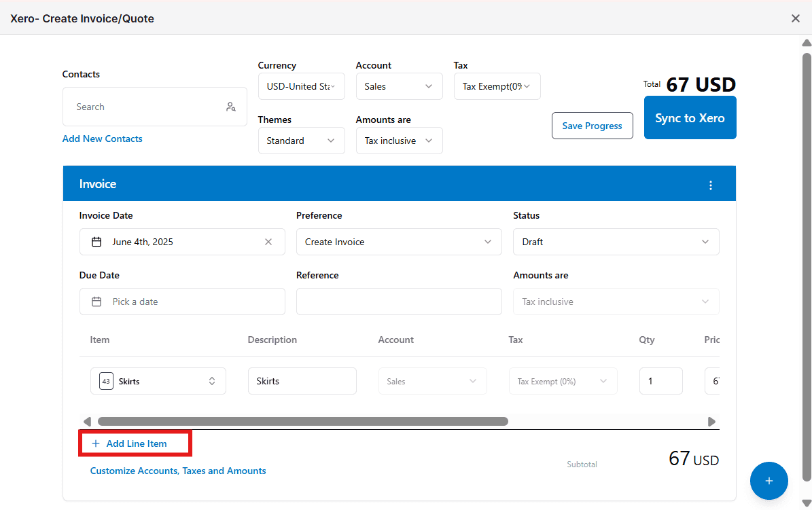The width and height of the screenshot is (812, 510).
Task: Click the Item column header
Action: coord(99,340)
